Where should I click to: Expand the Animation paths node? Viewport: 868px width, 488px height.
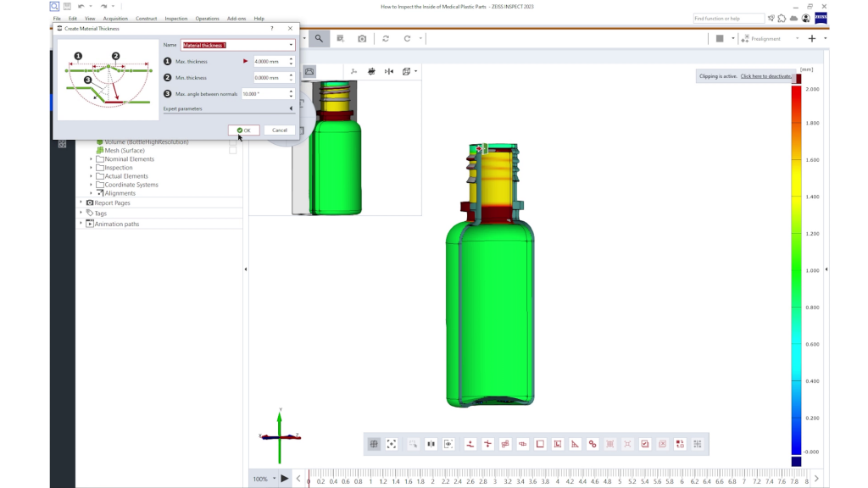tap(81, 224)
